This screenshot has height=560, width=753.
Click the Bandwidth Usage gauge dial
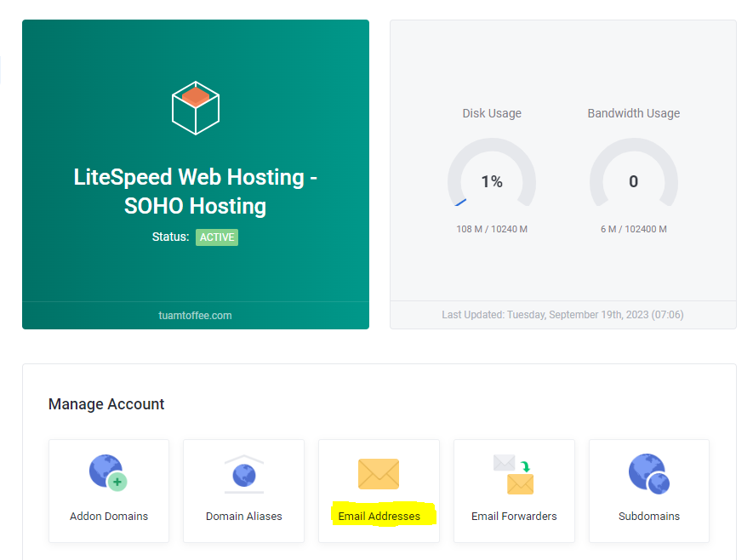[633, 173]
